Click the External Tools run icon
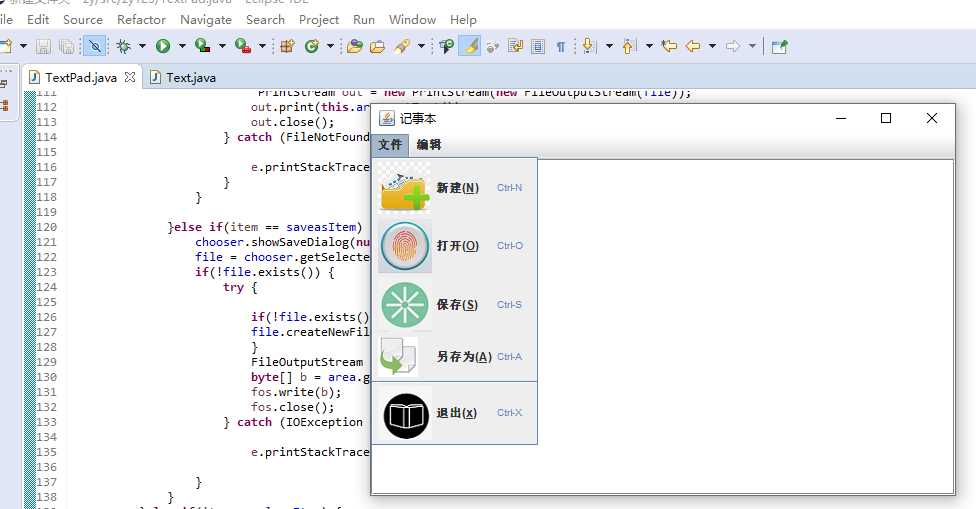 pyautogui.click(x=243, y=46)
